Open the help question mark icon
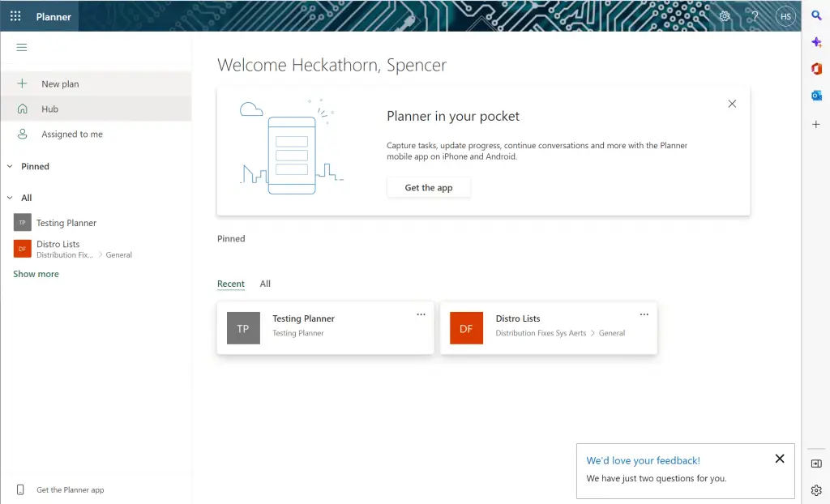The height and width of the screenshot is (504, 830). (x=755, y=16)
